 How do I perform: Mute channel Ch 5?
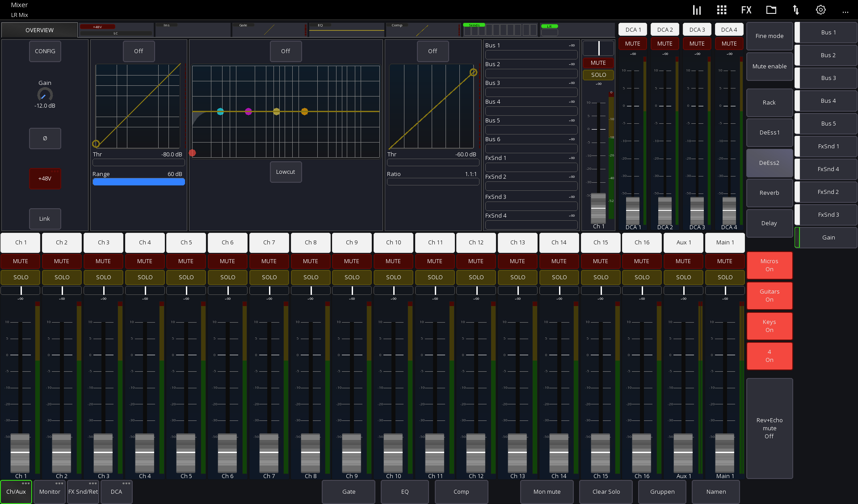(186, 261)
